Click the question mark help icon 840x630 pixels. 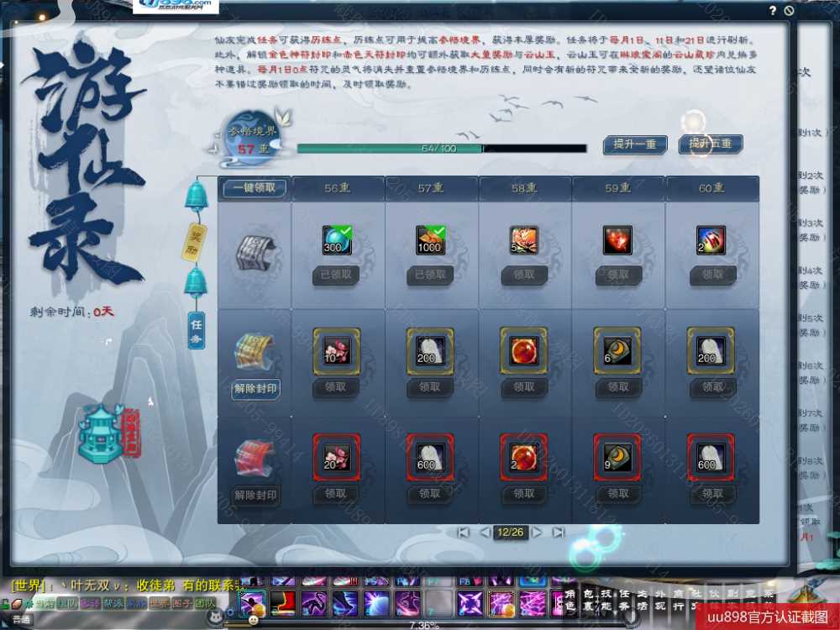coord(773,11)
